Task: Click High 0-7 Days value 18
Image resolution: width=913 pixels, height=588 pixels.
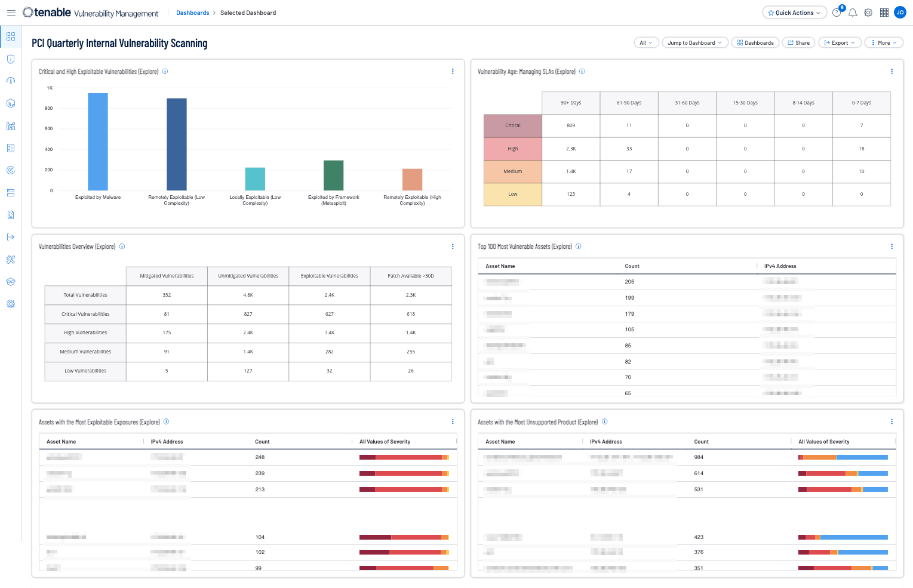Action: (x=862, y=149)
